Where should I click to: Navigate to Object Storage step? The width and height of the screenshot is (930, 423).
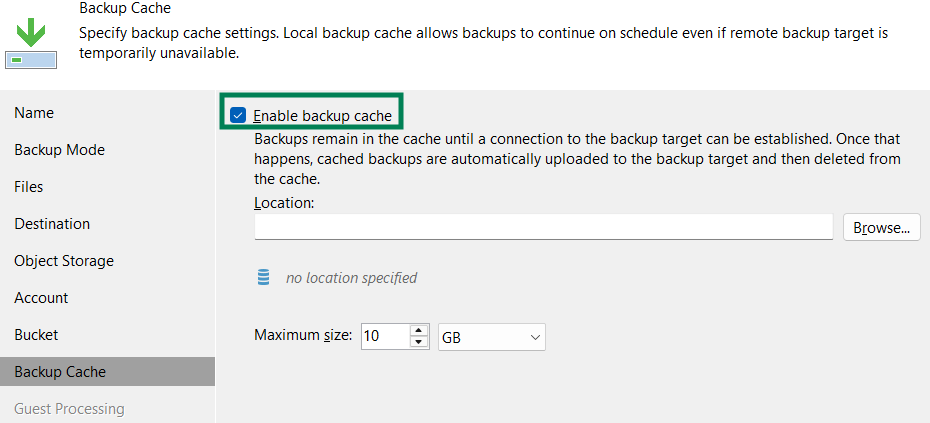click(x=64, y=261)
